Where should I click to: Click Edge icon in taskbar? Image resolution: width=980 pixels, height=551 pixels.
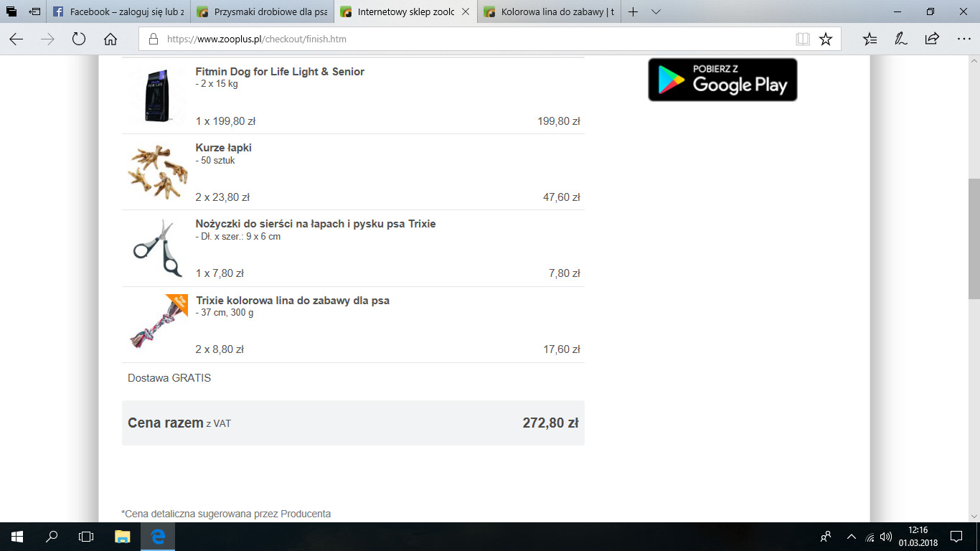point(158,537)
